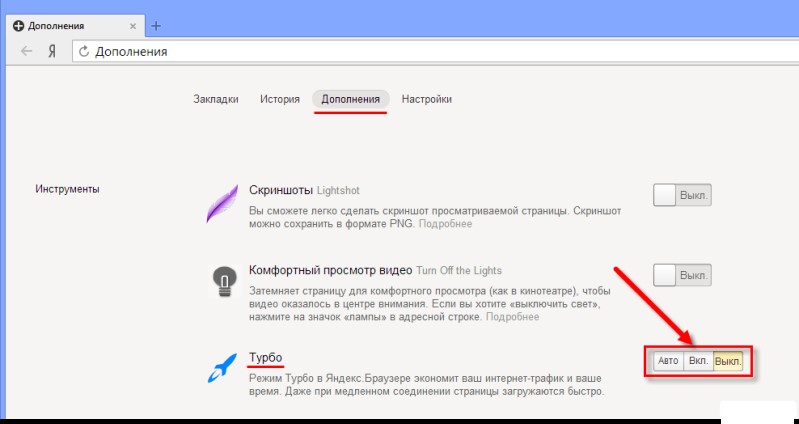
Task: Set Турбо mode to Выкл.
Action: pyautogui.click(x=728, y=361)
